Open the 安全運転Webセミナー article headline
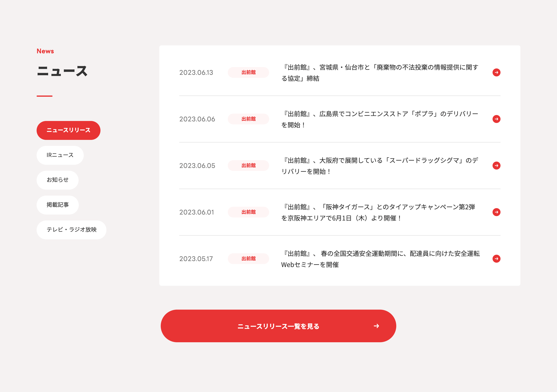This screenshot has width=557, height=392. coord(380,259)
